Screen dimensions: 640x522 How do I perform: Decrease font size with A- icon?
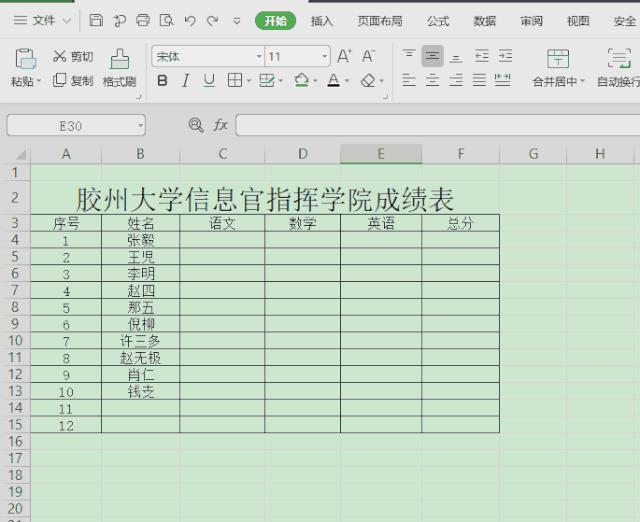click(368, 56)
